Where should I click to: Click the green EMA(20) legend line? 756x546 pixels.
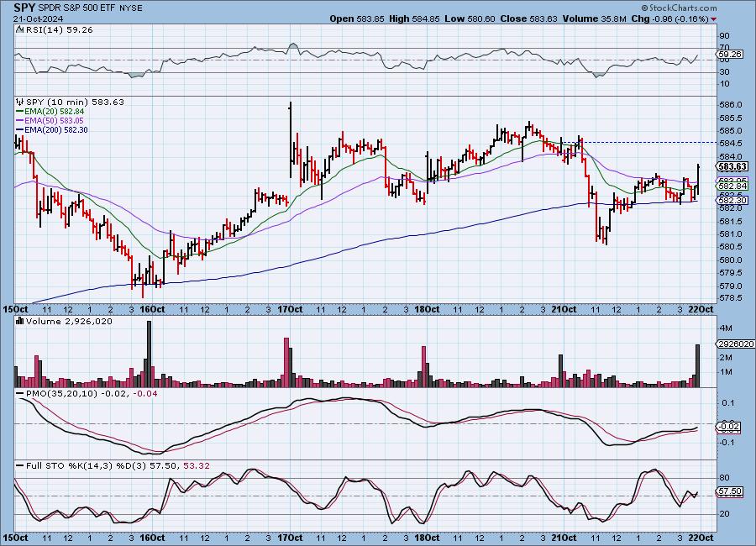pos(20,112)
